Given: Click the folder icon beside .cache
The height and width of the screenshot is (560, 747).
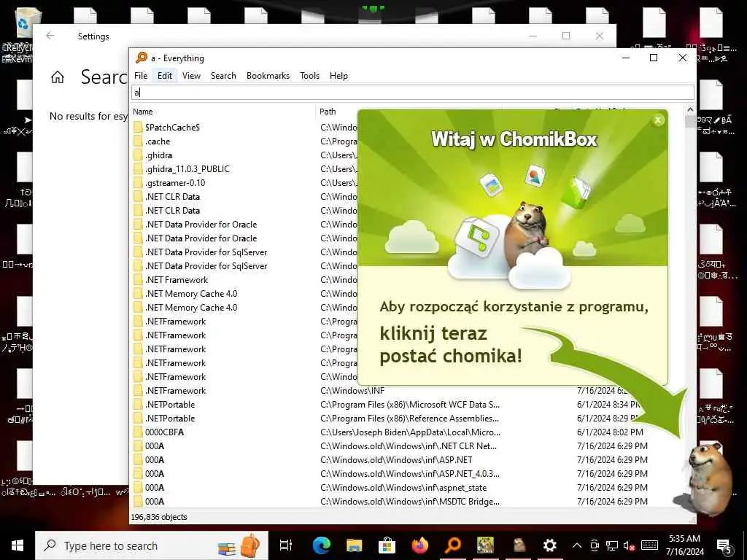Looking at the screenshot, I should 138,141.
